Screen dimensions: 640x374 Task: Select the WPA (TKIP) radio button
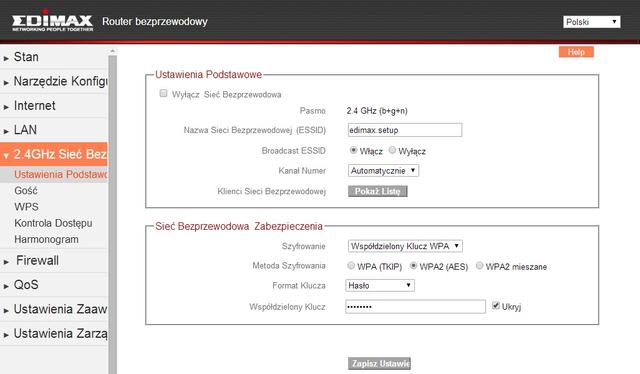pos(351,266)
